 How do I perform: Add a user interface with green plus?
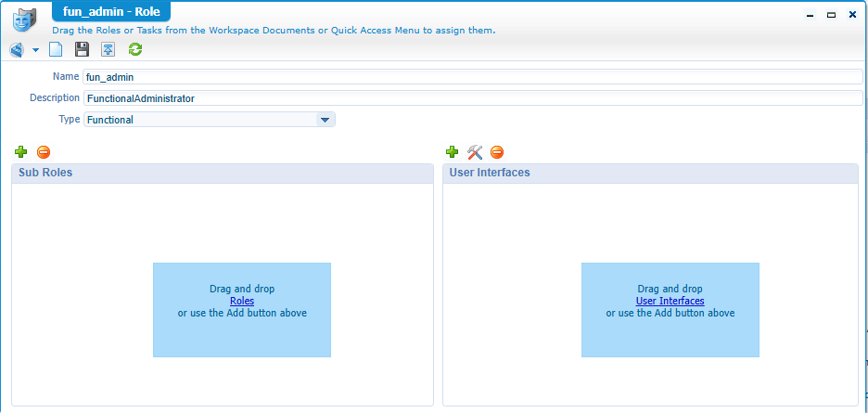(453, 151)
